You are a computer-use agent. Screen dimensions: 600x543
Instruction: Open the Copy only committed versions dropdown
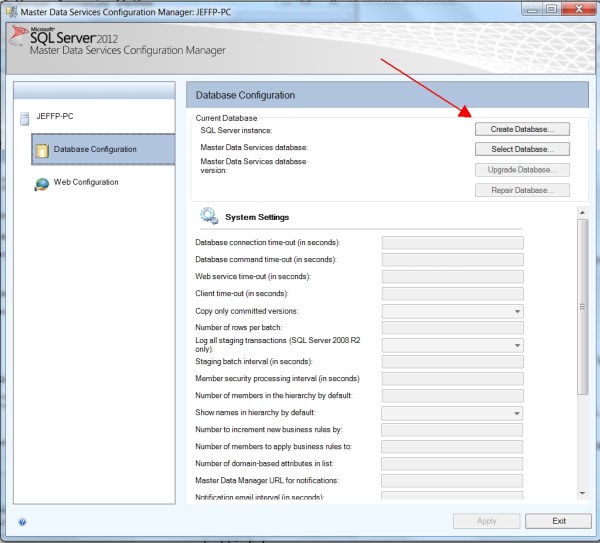452,311
